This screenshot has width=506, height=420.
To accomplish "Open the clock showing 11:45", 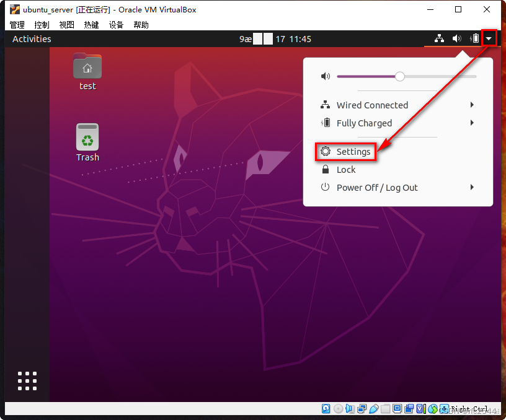I will (x=275, y=39).
